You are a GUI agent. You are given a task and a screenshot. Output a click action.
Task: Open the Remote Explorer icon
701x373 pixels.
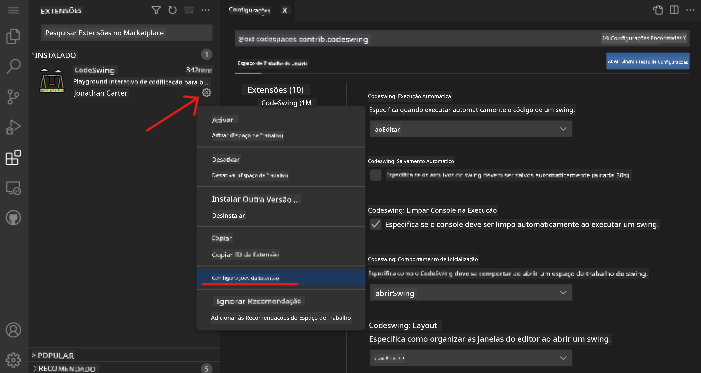pyautogui.click(x=13, y=188)
